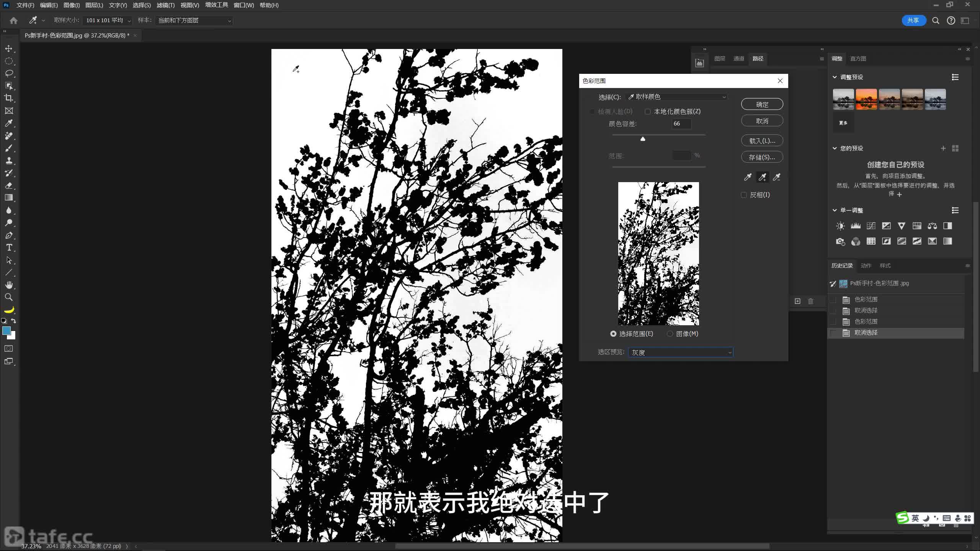Click the 存储(S)... button
980x551 pixels.
coord(762,157)
